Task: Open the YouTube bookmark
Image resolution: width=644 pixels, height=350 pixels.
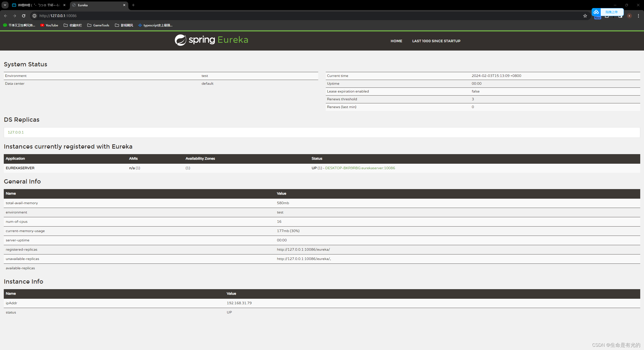Action: [49, 25]
